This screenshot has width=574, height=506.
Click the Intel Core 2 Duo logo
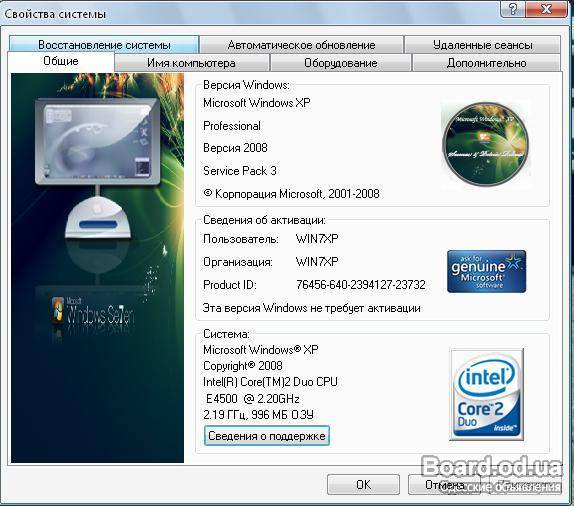pos(487,394)
